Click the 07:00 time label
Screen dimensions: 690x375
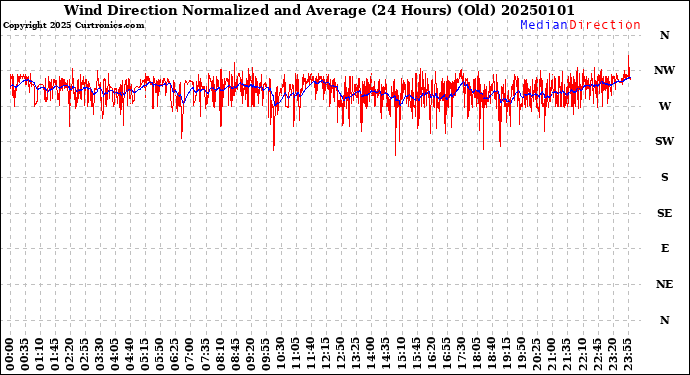pos(190,354)
